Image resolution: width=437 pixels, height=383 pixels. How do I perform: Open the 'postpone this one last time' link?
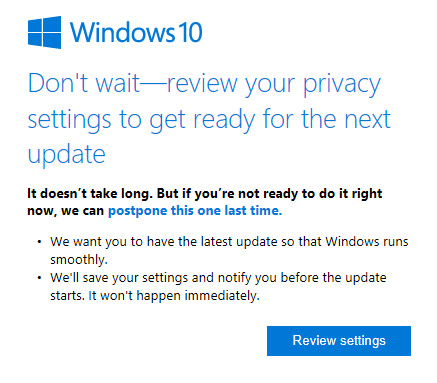click(195, 211)
